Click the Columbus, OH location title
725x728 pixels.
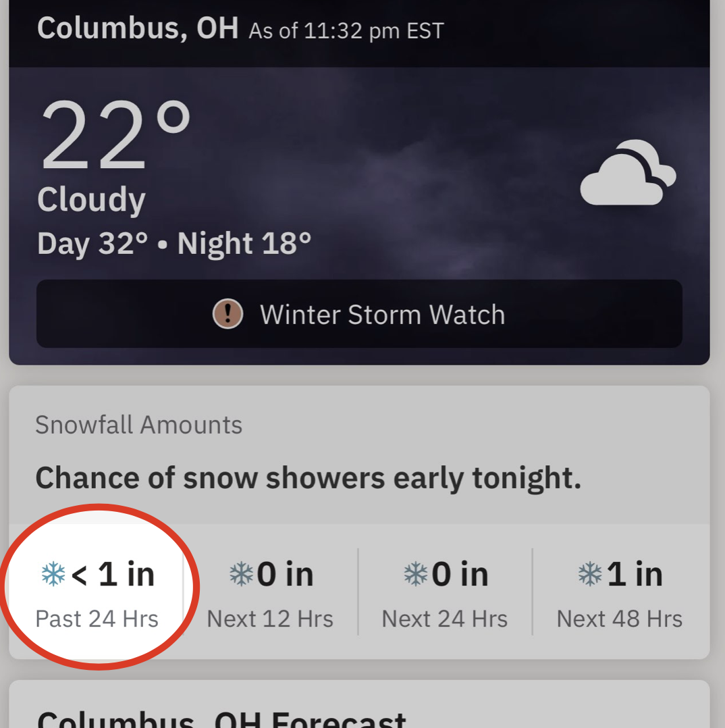click(138, 28)
